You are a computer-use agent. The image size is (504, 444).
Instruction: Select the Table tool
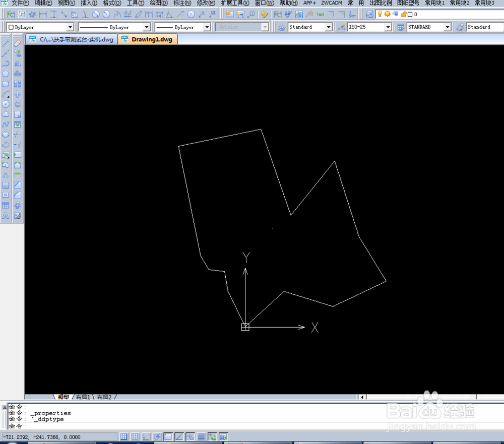(x=6, y=206)
